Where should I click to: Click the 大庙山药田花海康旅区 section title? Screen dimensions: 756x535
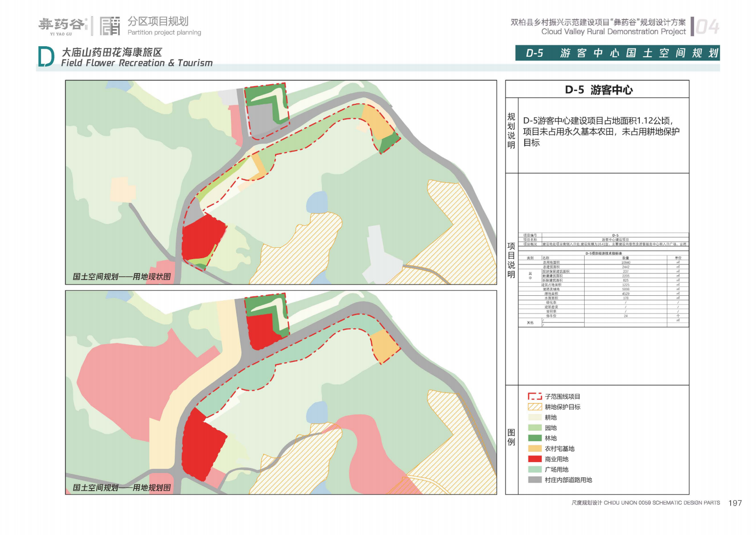112,52
